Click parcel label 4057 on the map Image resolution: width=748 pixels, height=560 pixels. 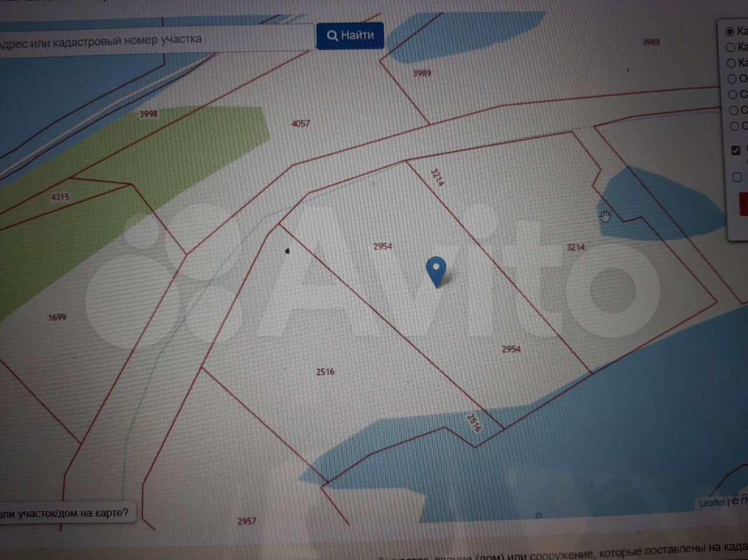pos(300,123)
